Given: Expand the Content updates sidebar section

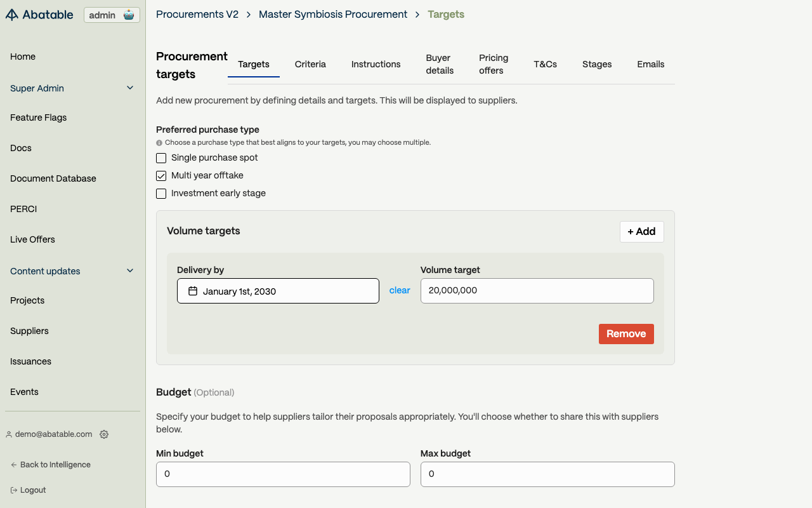Looking at the screenshot, I should tap(130, 271).
